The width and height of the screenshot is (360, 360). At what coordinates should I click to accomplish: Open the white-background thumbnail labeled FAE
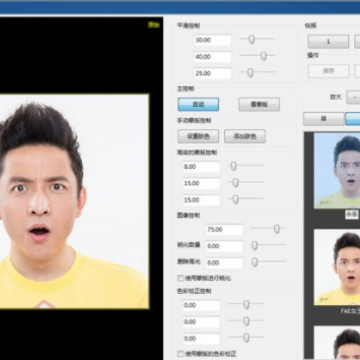pyautogui.click(x=337, y=267)
